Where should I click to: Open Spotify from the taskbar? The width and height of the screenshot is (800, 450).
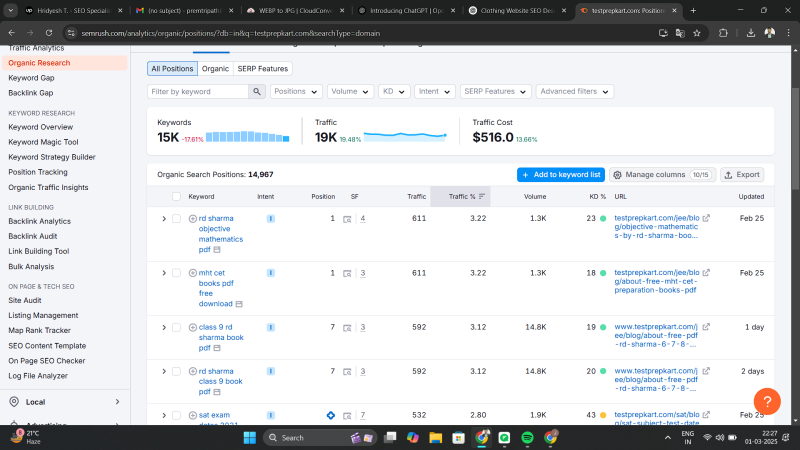[528, 437]
